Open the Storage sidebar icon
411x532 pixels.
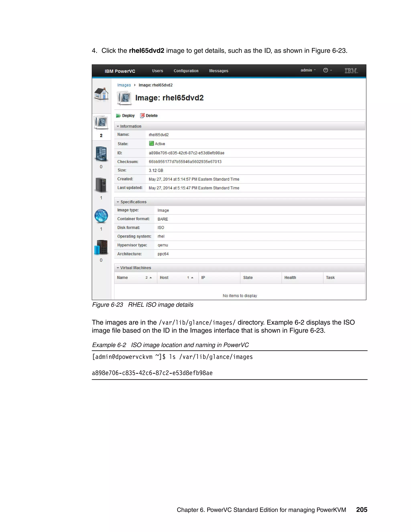[101, 247]
